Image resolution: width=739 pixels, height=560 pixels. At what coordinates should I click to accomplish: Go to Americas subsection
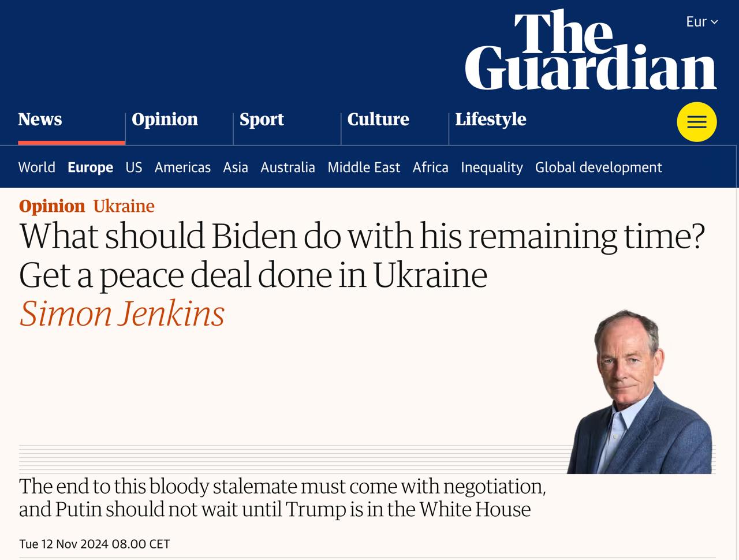pos(182,167)
